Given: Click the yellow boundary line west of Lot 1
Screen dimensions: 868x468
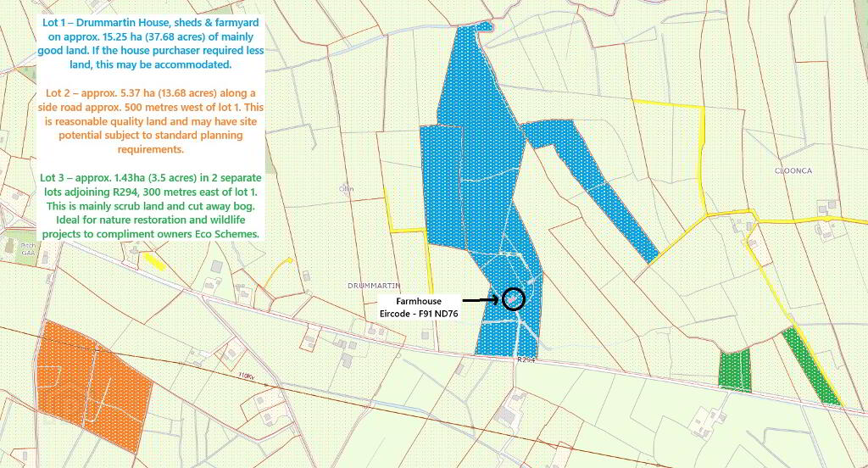Looking at the screenshot, I should (x=405, y=229).
